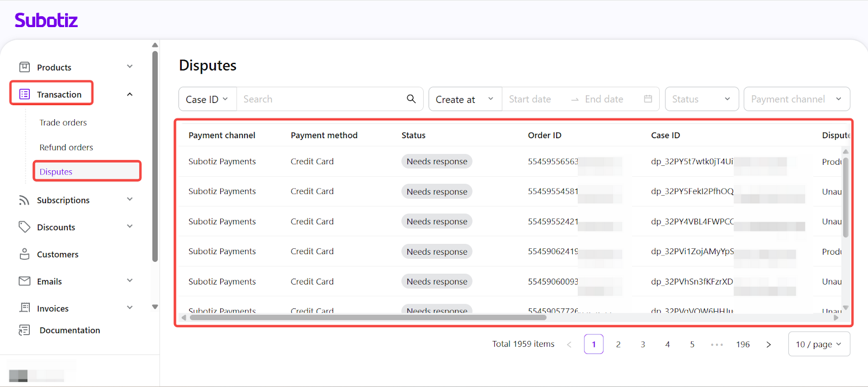Image resolution: width=868 pixels, height=387 pixels.
Task: Click the Emails envelope icon
Action: [x=24, y=281]
